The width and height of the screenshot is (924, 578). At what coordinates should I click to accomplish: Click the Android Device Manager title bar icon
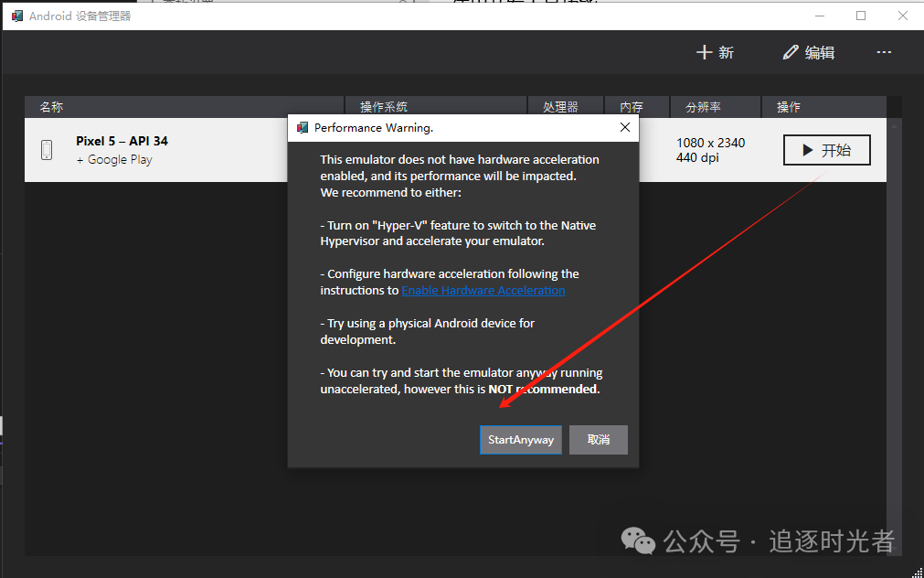click(16, 15)
